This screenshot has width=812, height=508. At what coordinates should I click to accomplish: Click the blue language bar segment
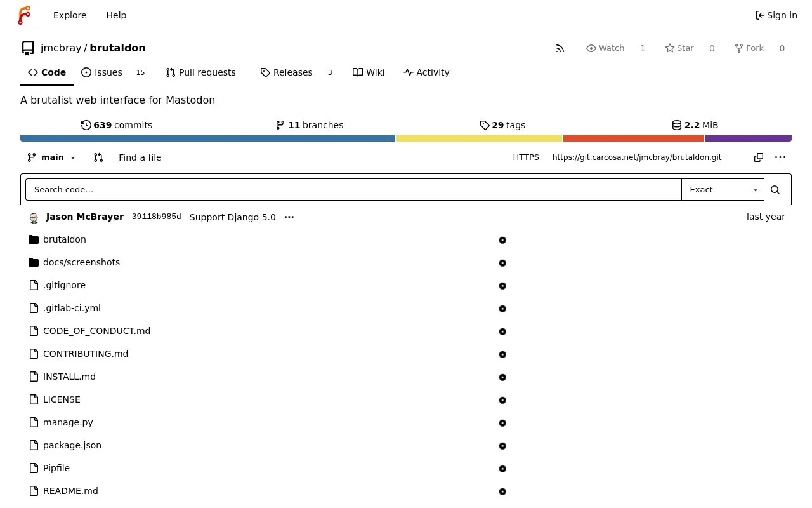tap(207, 138)
